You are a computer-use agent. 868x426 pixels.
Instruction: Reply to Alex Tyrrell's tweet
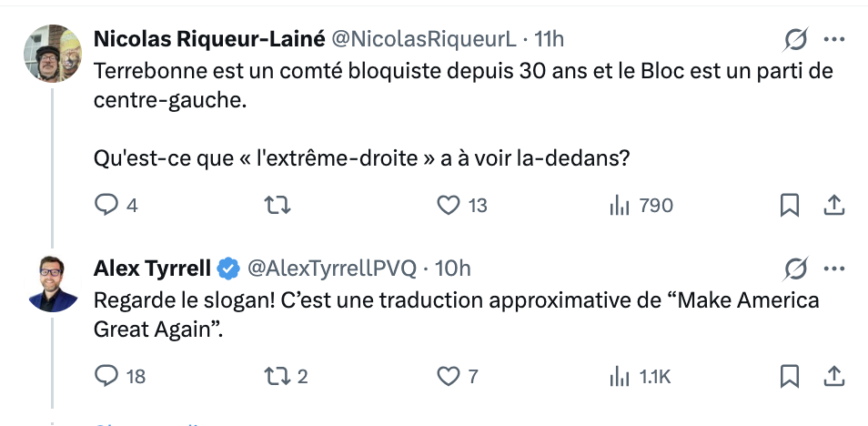[107, 375]
